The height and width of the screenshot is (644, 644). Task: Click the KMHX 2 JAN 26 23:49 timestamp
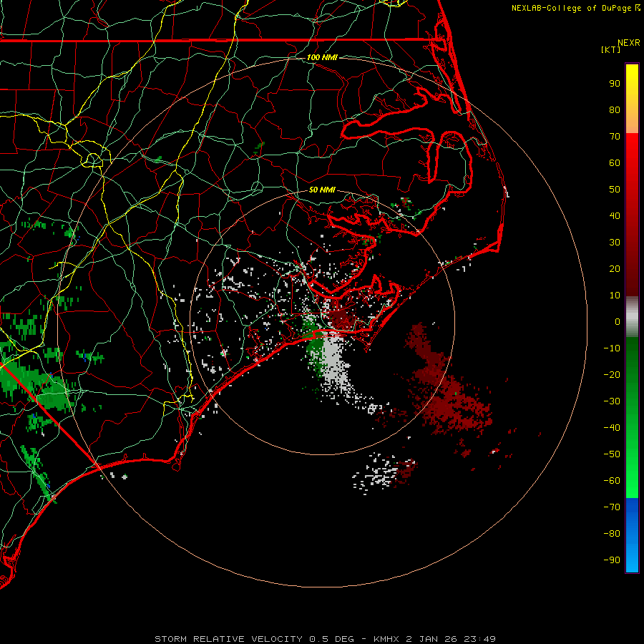[434, 639]
